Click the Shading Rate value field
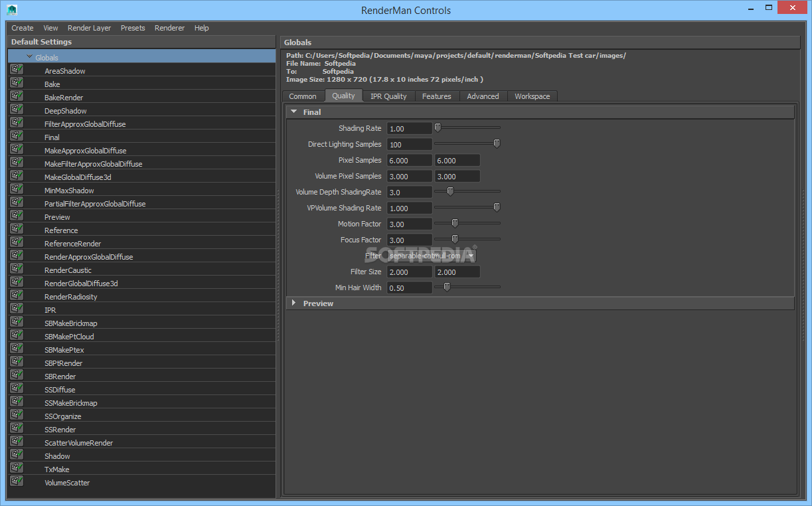Screen dimensions: 812x506 coord(409,128)
